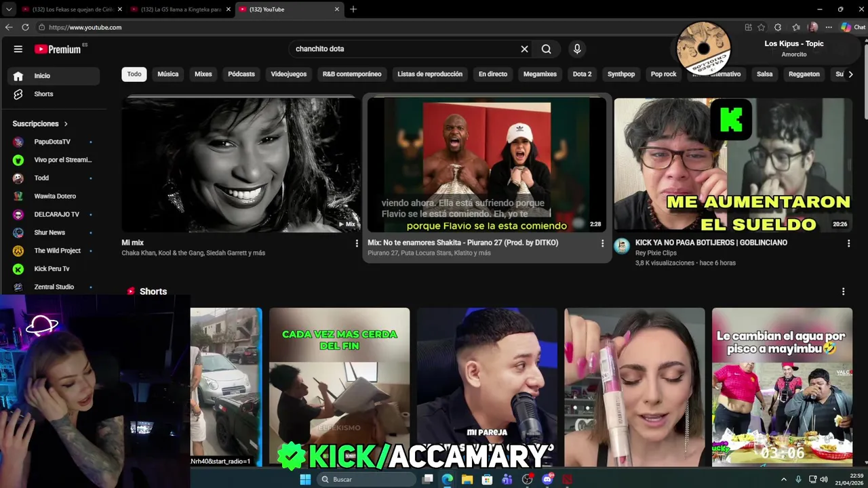Screen dimensions: 868x488
Task: Open Windows Start menu
Action: pos(306,479)
